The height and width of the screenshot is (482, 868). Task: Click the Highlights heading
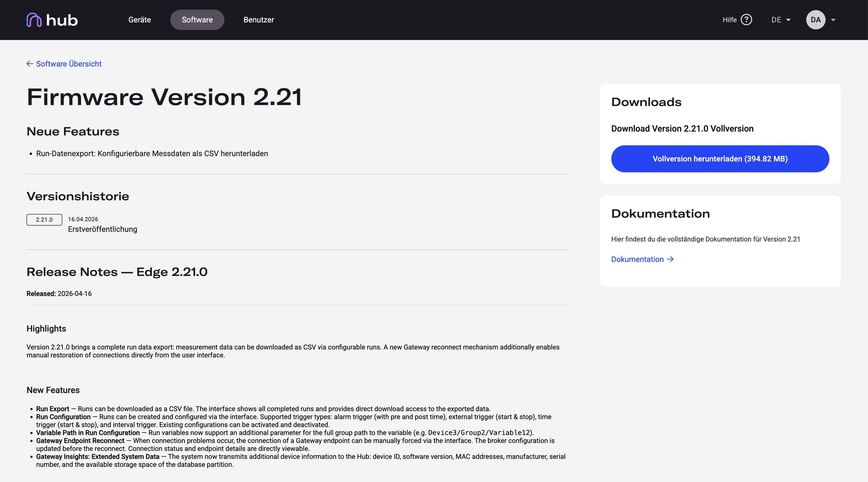46,328
